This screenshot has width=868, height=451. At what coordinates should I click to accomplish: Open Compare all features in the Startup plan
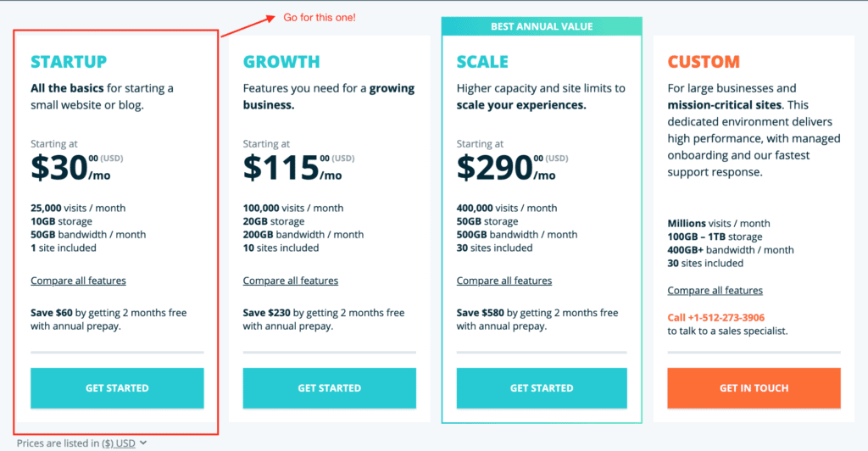pos(78,281)
